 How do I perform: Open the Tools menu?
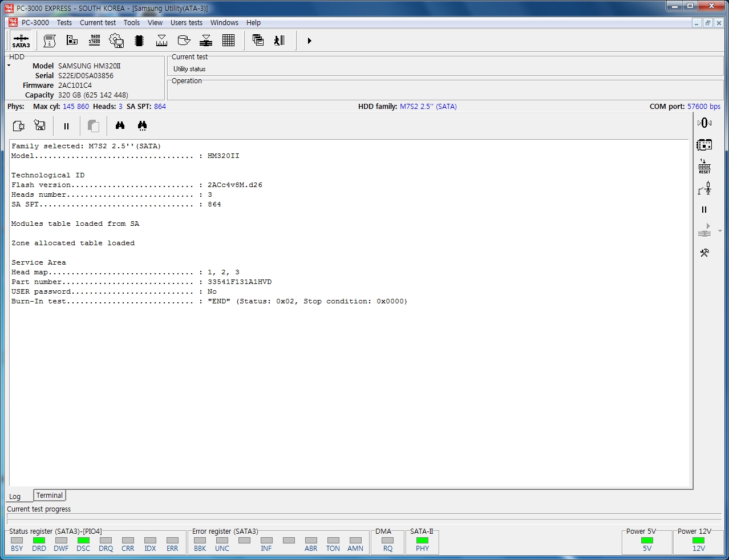[131, 23]
